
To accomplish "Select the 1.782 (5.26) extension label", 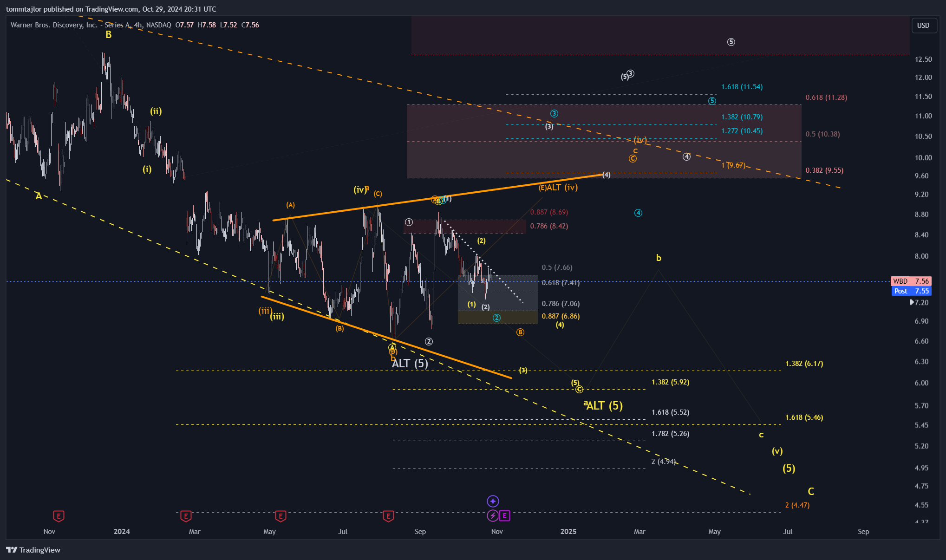I will tap(670, 434).
